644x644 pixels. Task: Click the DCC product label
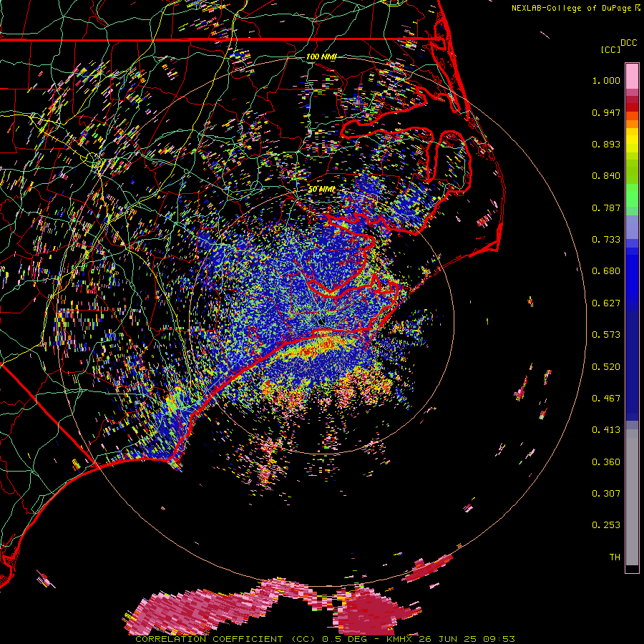[x=629, y=43]
